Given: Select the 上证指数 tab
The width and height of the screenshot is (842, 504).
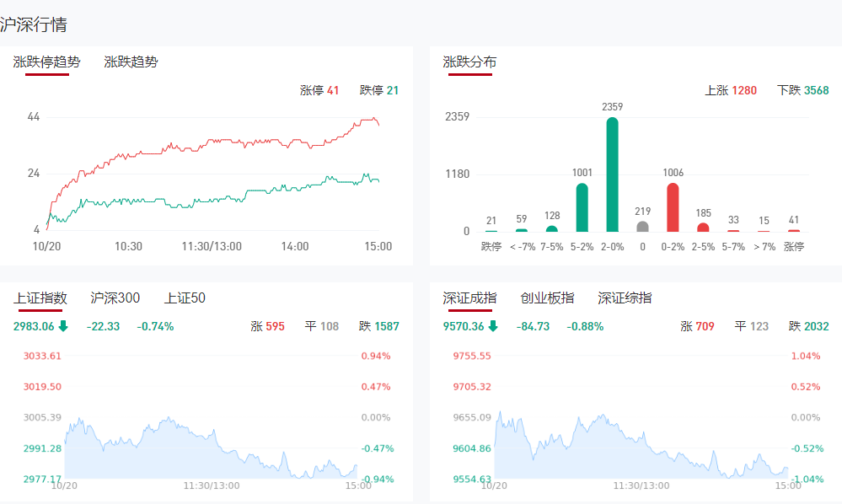Looking at the screenshot, I should click(x=40, y=298).
